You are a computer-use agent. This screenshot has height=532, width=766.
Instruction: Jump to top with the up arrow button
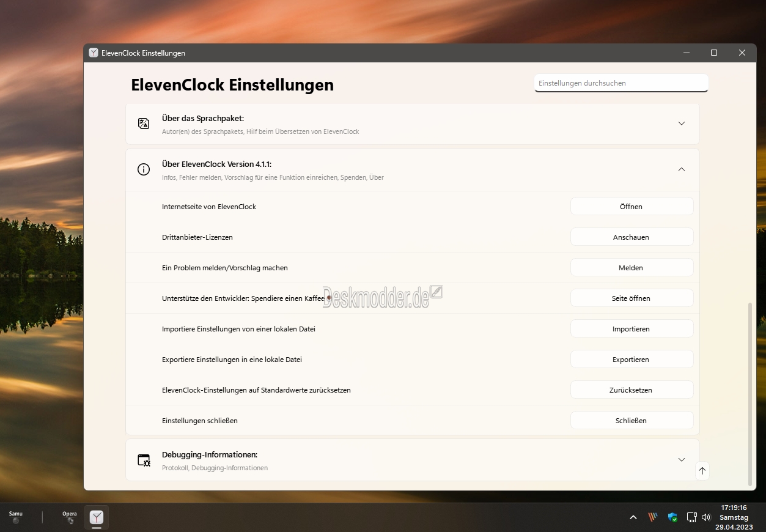pyautogui.click(x=702, y=471)
